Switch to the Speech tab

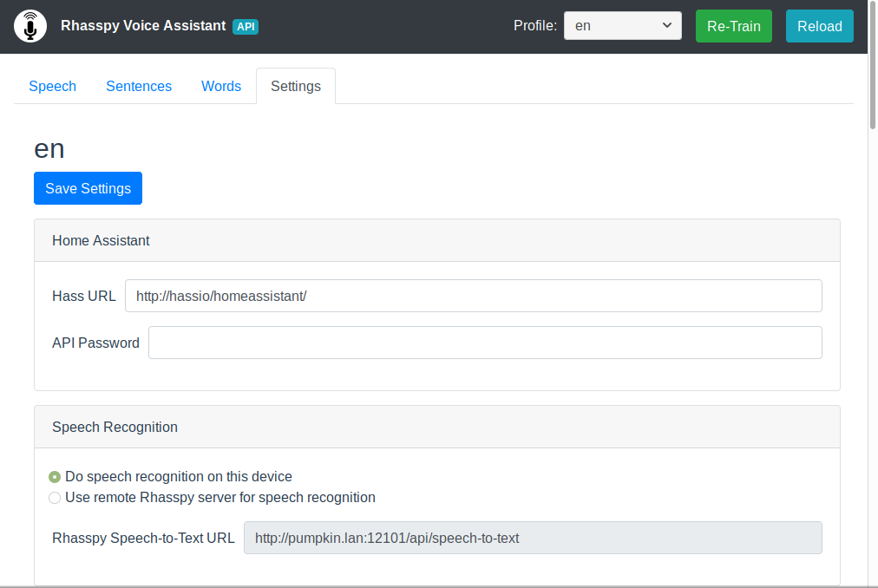[x=52, y=86]
